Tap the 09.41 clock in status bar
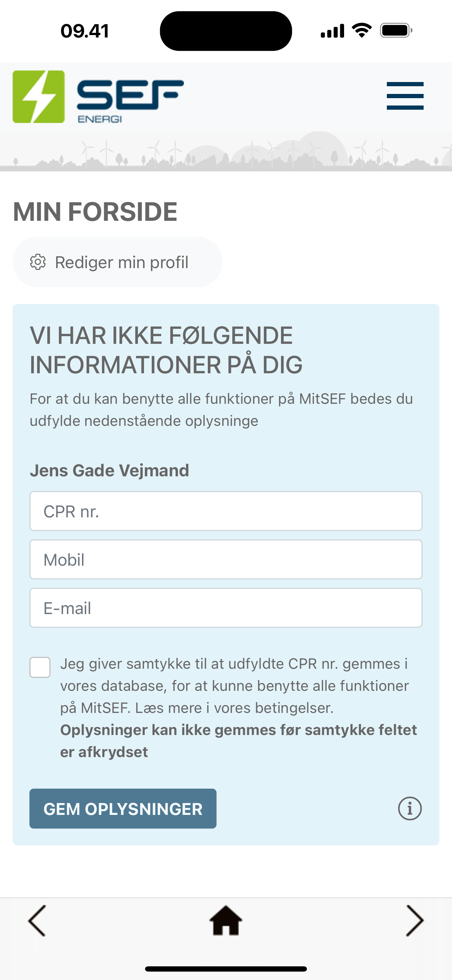The image size is (452, 980). tap(85, 31)
